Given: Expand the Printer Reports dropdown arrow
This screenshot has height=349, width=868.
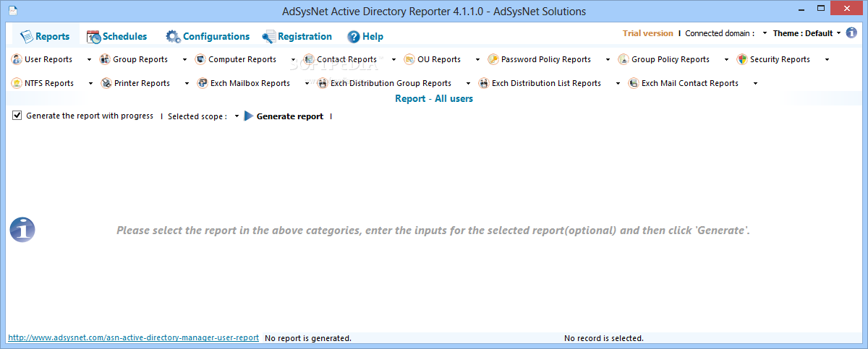Looking at the screenshot, I should pos(187,83).
